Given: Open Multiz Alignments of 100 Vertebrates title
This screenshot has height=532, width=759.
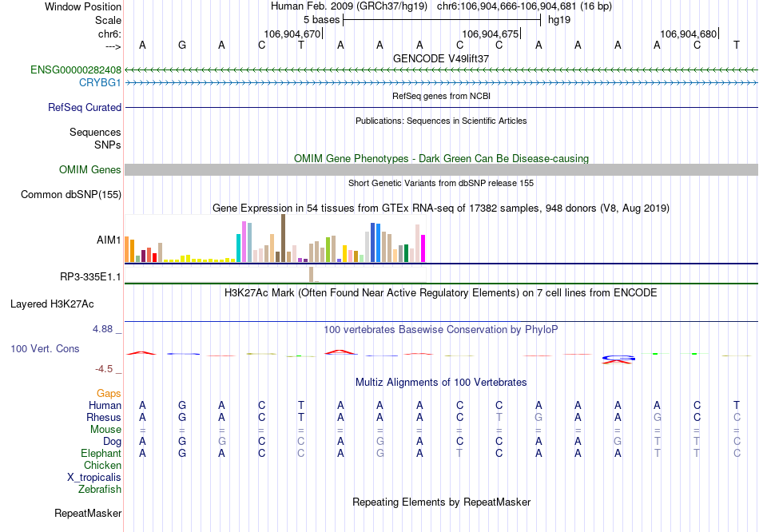Looking at the screenshot, I should pyautogui.click(x=441, y=383).
